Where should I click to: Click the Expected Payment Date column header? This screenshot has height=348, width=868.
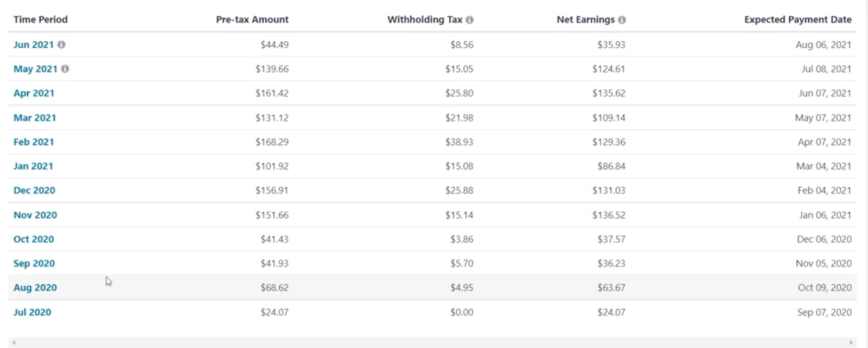point(797,20)
